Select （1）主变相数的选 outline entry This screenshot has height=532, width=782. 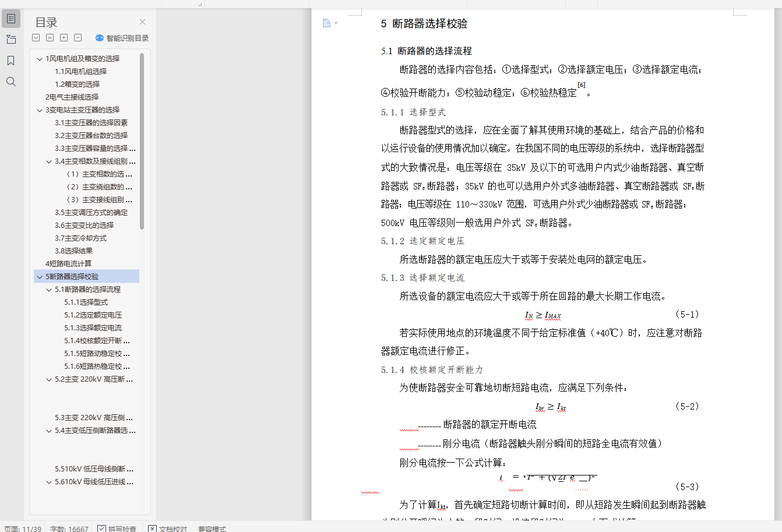point(98,174)
